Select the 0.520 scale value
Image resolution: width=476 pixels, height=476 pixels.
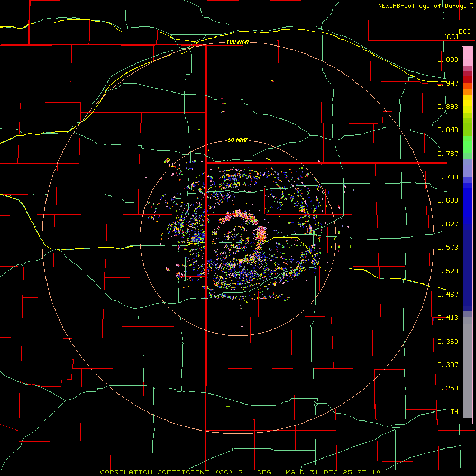point(448,271)
